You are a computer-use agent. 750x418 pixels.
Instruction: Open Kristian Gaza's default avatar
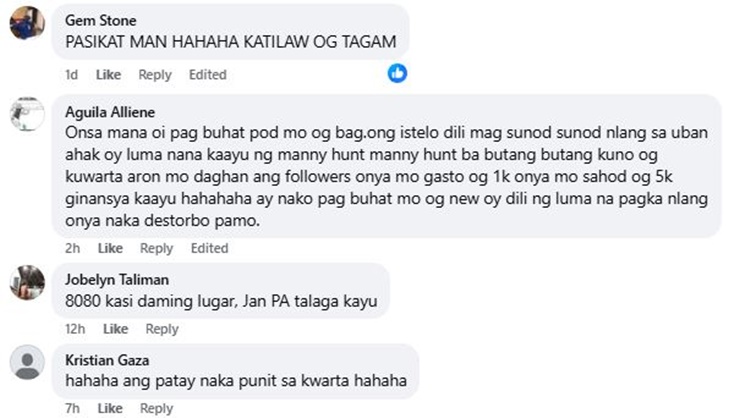[x=27, y=363]
